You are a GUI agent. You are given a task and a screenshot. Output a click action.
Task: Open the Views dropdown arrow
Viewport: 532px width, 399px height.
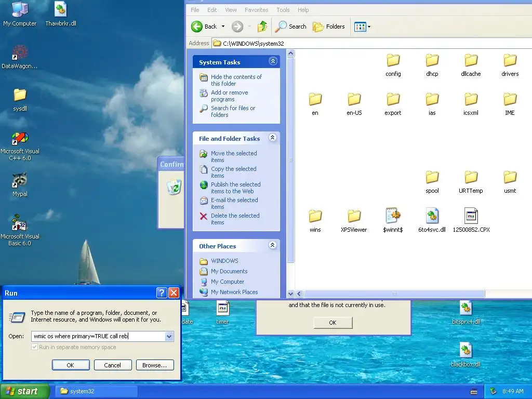coord(369,26)
